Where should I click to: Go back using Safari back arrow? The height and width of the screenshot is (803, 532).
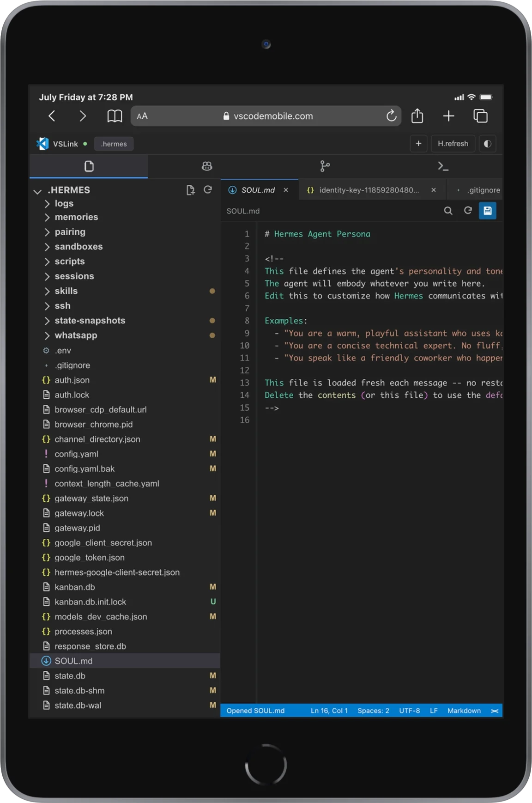[x=52, y=116]
